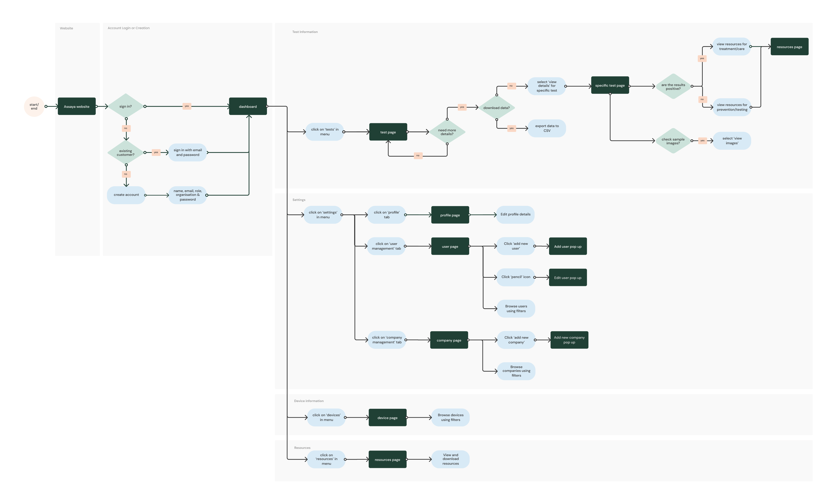Select 'are the results positive?' diamond
The image size is (835, 504).
coord(673,86)
